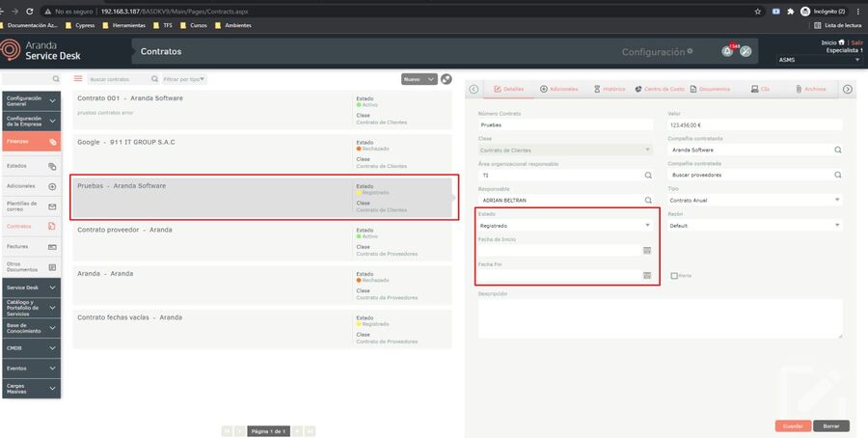This screenshot has height=438, width=868.
Task: Select Contrato 001 - Aranda Software row
Action: click(x=261, y=110)
